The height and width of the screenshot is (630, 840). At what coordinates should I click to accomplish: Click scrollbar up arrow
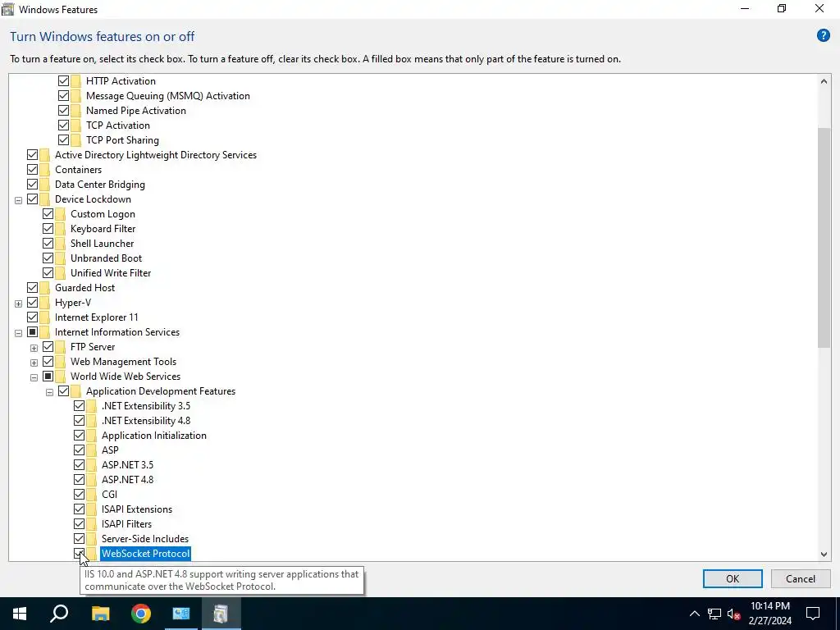tap(824, 81)
